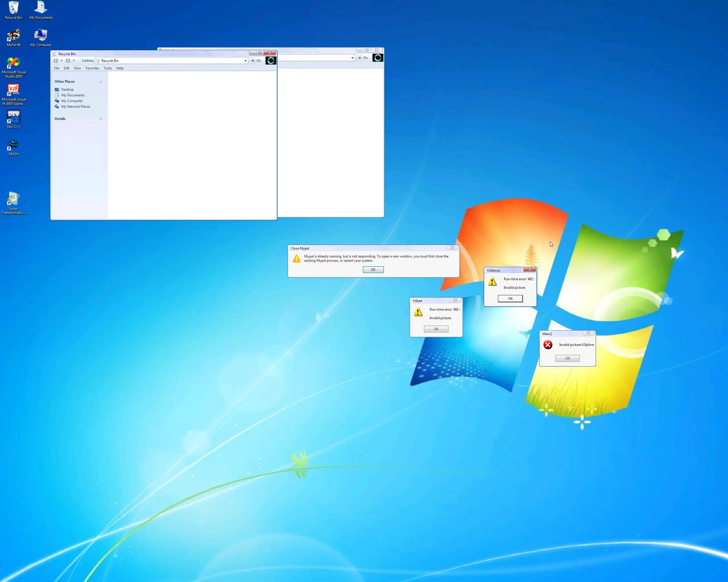
Task: Open the MyPal 68 desktop shortcut
Action: (x=13, y=36)
